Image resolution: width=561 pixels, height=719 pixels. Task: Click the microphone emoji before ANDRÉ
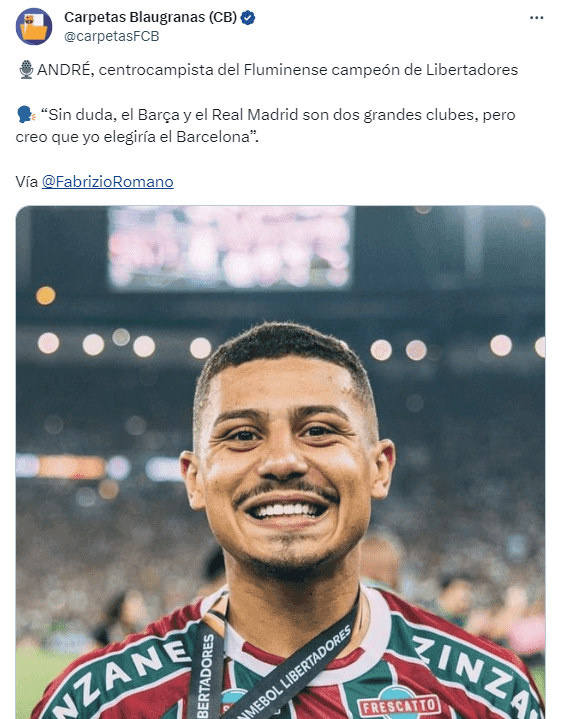point(26,70)
